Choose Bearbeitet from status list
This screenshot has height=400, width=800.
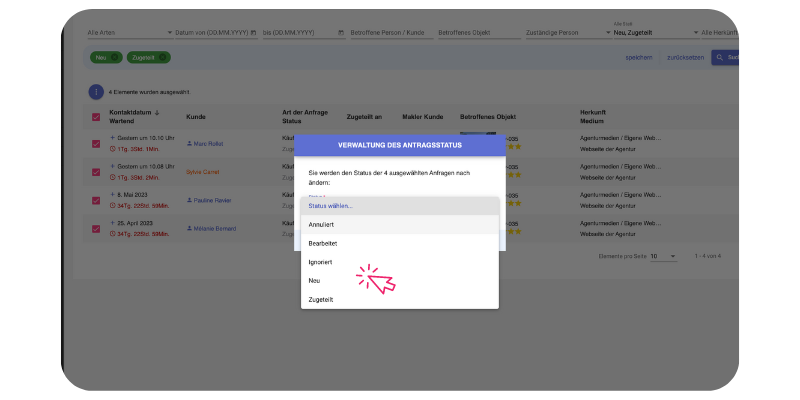point(399,243)
